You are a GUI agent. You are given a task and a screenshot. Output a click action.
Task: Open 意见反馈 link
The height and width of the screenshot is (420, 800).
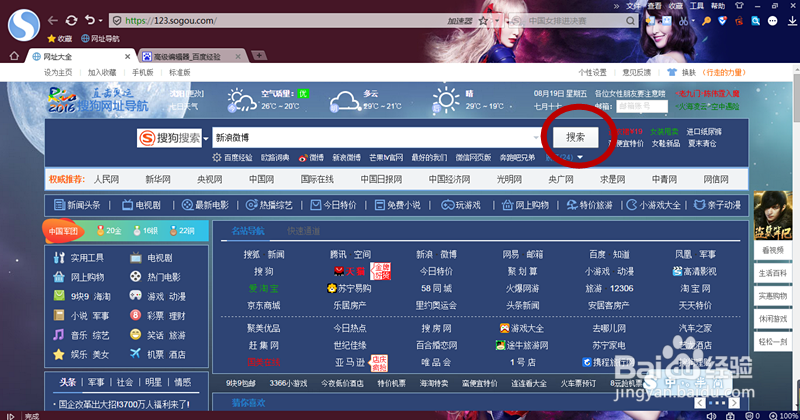(637, 72)
